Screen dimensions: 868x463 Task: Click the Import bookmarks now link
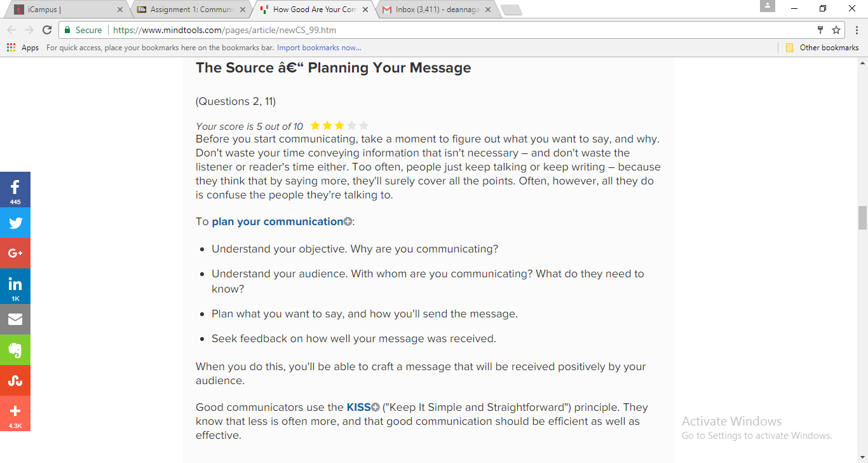coord(319,48)
